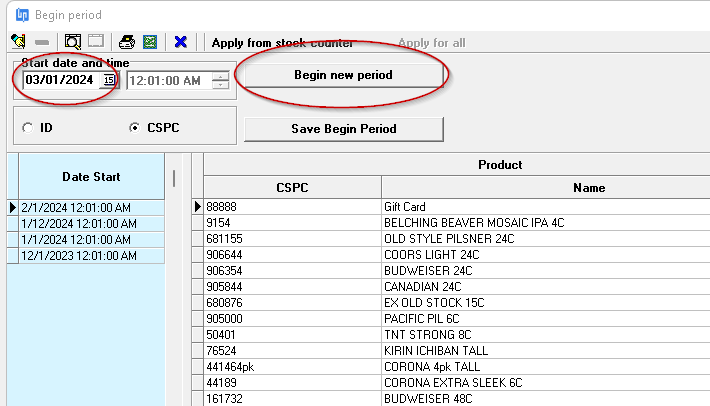Click the start date input field
710x406 pixels.
click(x=60, y=80)
